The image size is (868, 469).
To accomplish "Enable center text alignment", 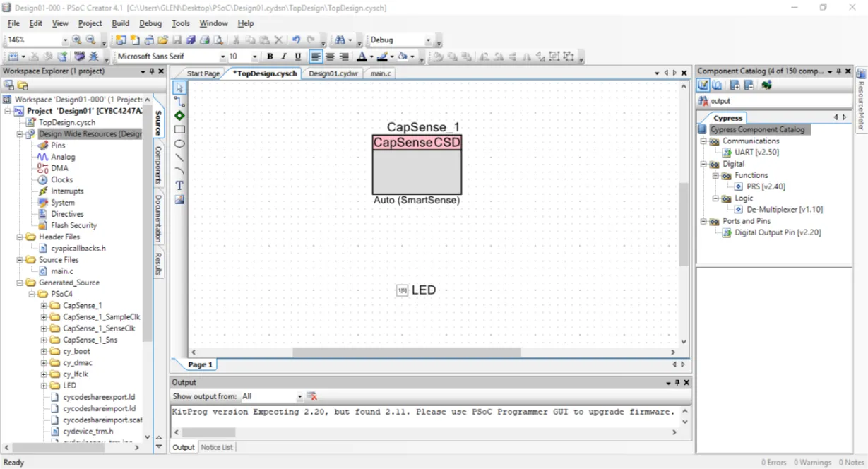I will pyautogui.click(x=330, y=57).
